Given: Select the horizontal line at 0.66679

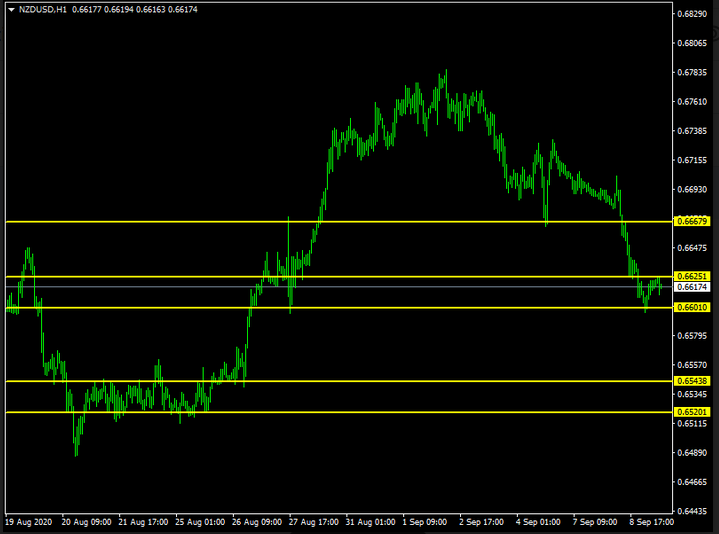Looking at the screenshot, I should coord(150,221).
